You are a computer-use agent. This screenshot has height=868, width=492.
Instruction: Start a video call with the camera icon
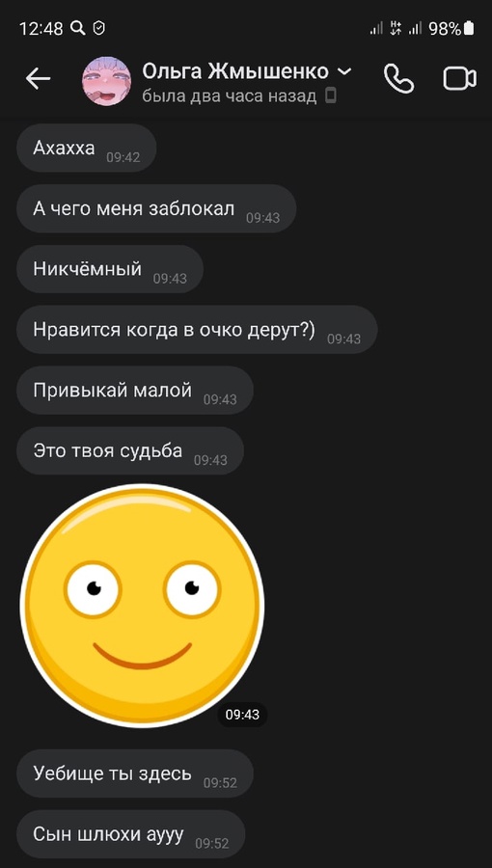pos(459,79)
